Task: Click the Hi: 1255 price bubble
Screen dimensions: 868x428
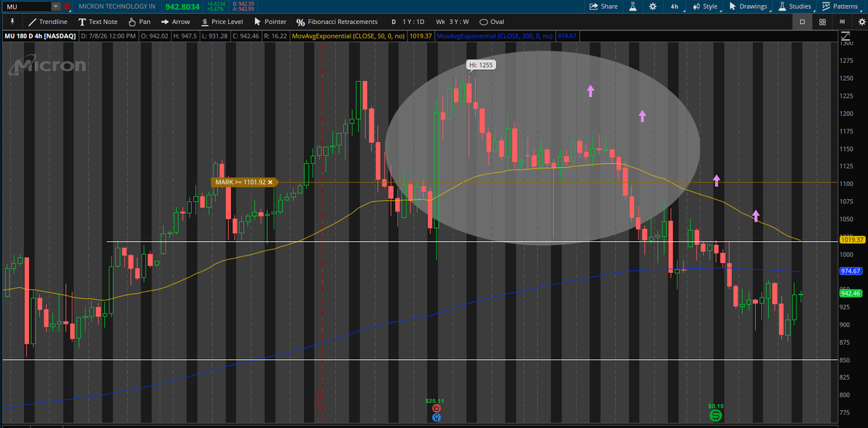Action: pos(481,64)
